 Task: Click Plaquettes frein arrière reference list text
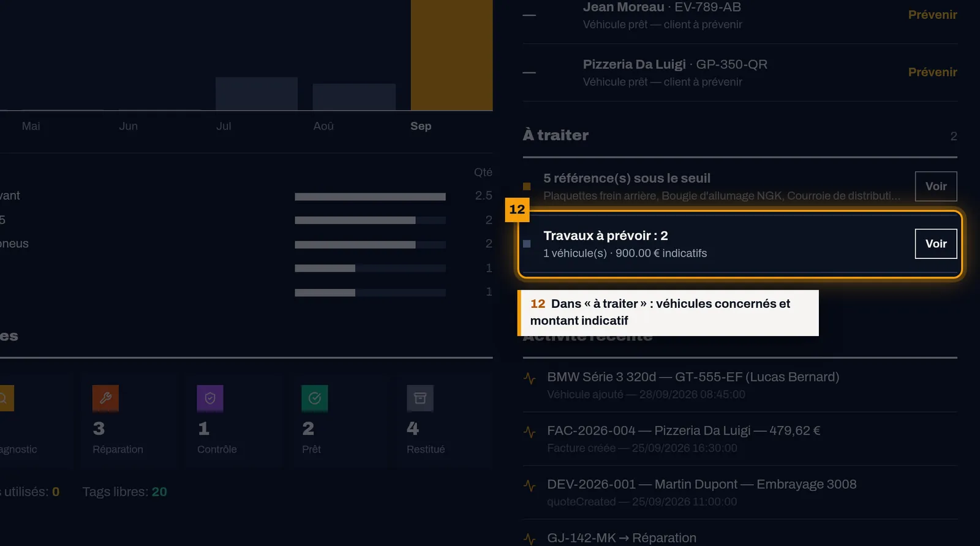point(722,196)
